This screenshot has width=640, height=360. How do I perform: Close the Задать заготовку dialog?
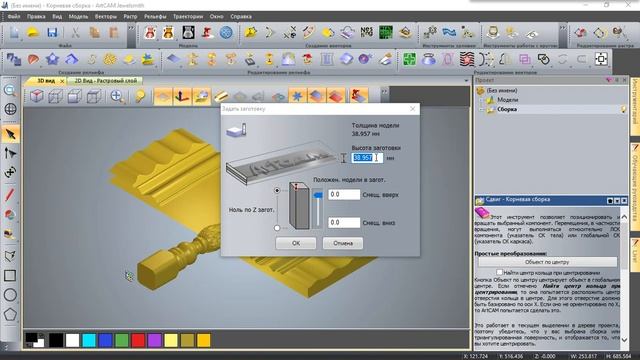pyautogui.click(x=412, y=109)
